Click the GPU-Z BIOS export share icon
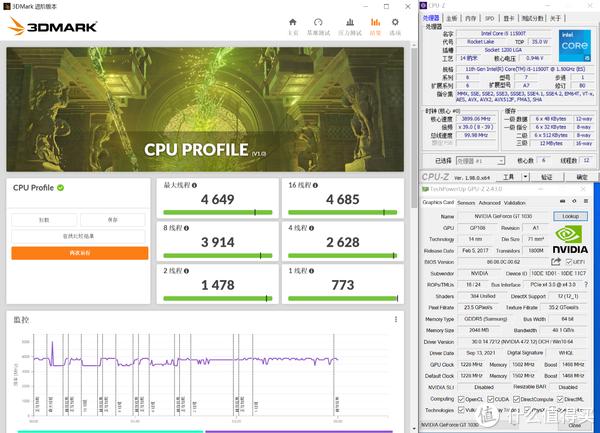The image size is (600, 433). 556,262
